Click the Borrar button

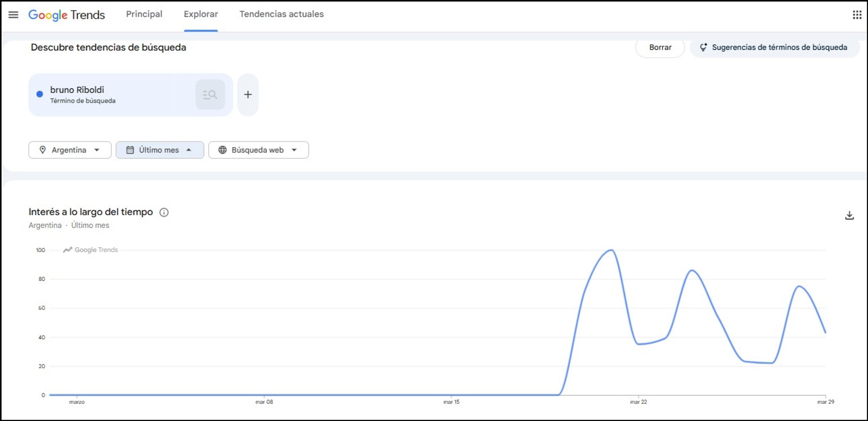(x=660, y=48)
